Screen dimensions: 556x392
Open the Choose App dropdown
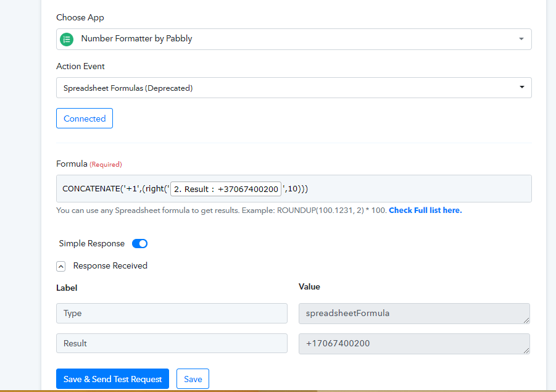294,39
